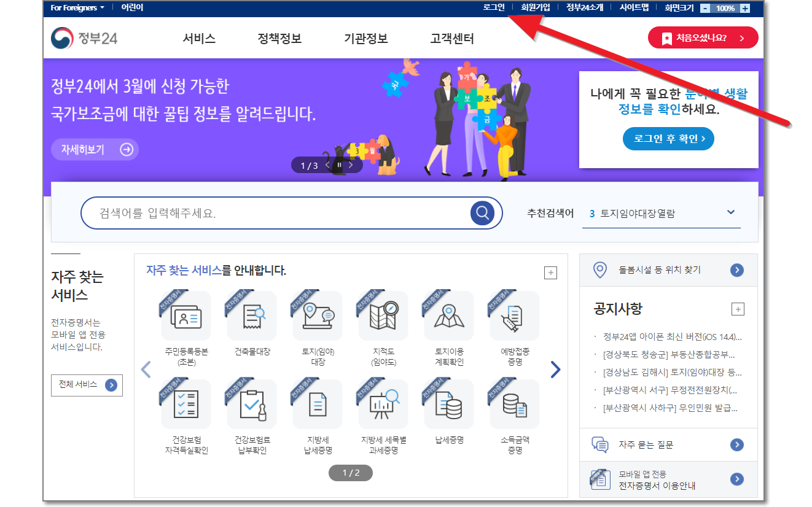
Task: Click the 자세히보기 banner button
Action: (95, 149)
